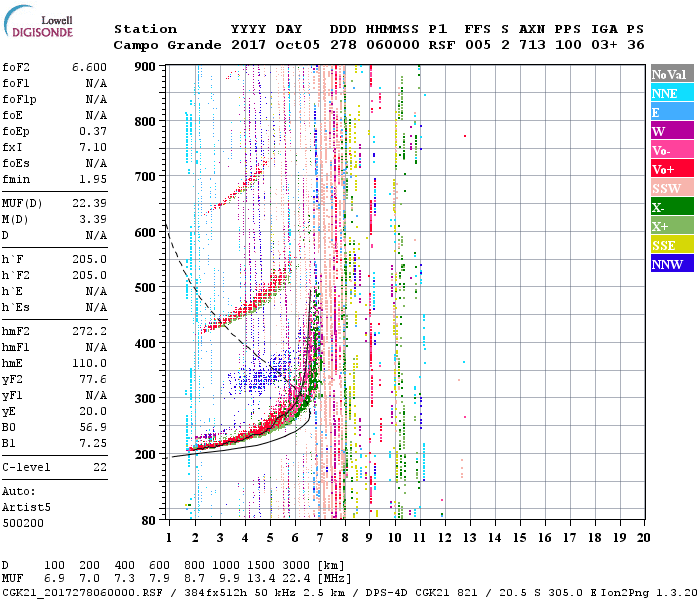This screenshot has width=700, height=600.
Task: Select the X+ legend swatch
Action: [x=672, y=226]
